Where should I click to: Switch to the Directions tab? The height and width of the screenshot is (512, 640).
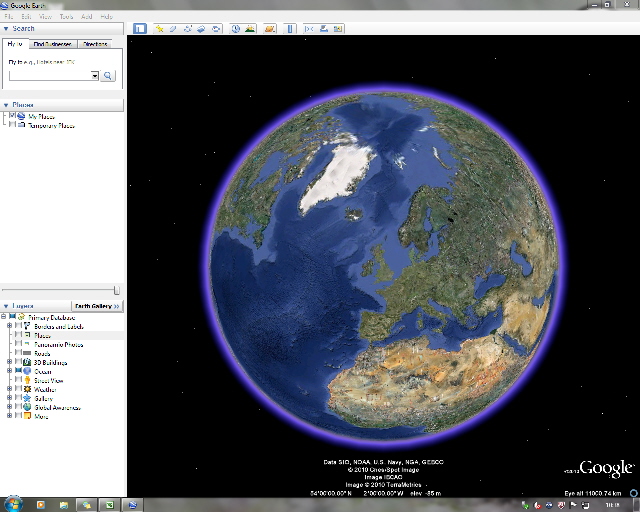[95, 44]
